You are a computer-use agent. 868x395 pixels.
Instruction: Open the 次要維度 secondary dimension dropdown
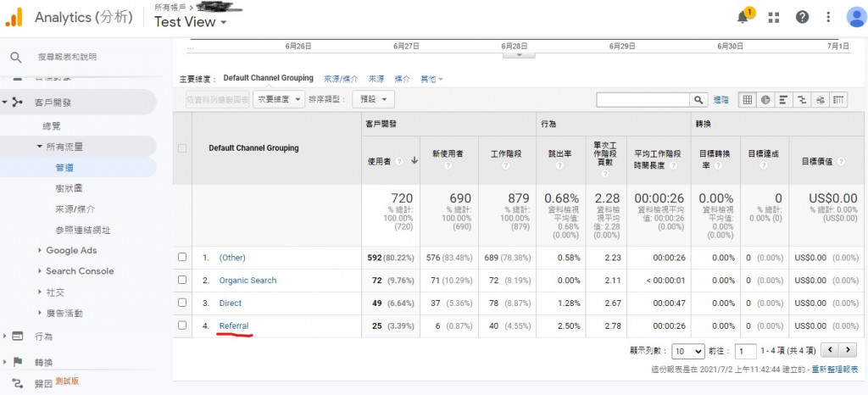pyautogui.click(x=279, y=99)
